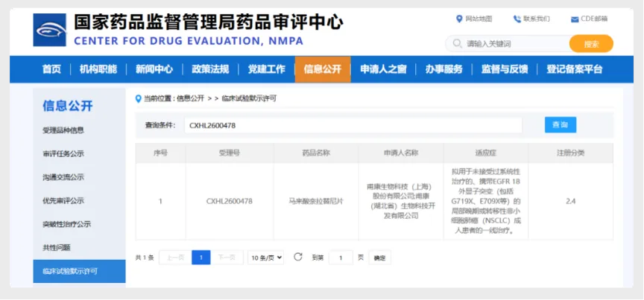Focus the 查询条件 input with CXHL2600478

(x=353, y=126)
